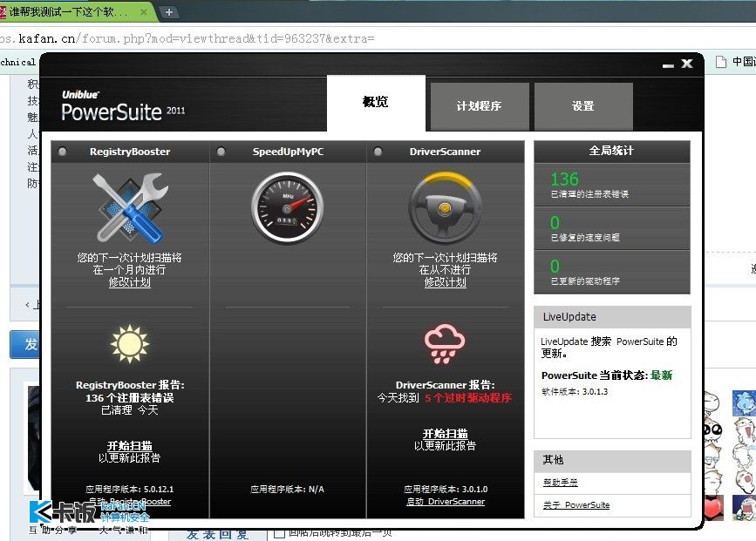
Task: Click the RegistryBooster wrench and screwdriver icon
Action: (x=130, y=207)
